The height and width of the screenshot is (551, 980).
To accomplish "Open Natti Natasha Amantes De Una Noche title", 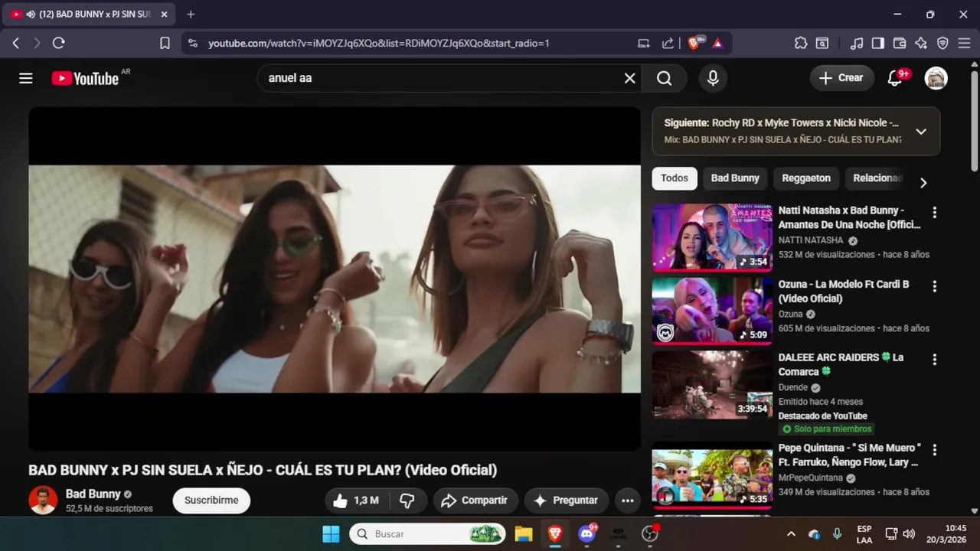I will point(849,217).
